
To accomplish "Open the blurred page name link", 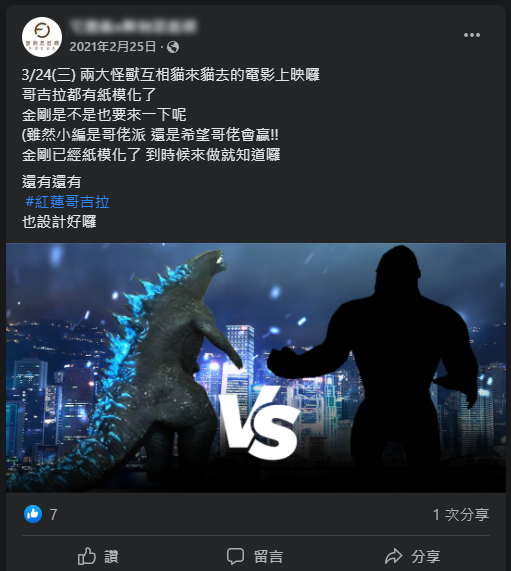I will tap(134, 26).
